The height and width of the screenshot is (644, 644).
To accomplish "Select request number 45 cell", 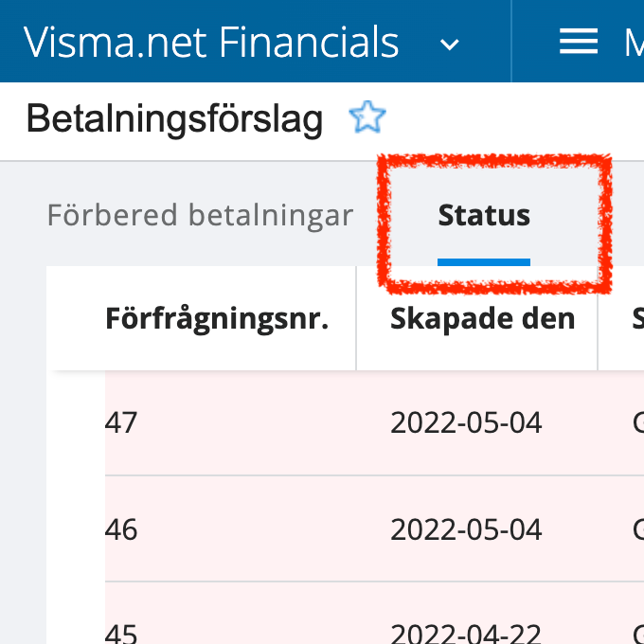I will (121, 630).
